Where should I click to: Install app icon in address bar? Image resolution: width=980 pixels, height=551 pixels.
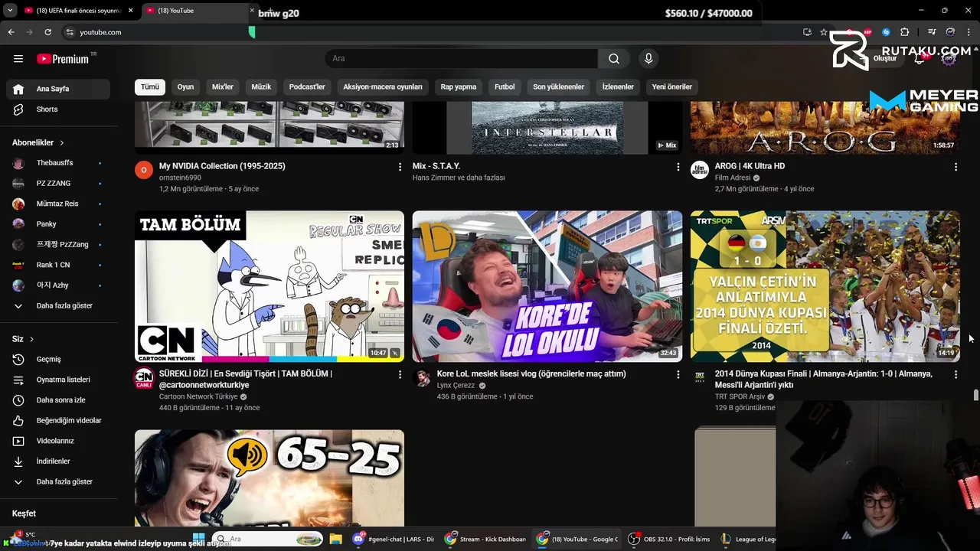coord(807,32)
